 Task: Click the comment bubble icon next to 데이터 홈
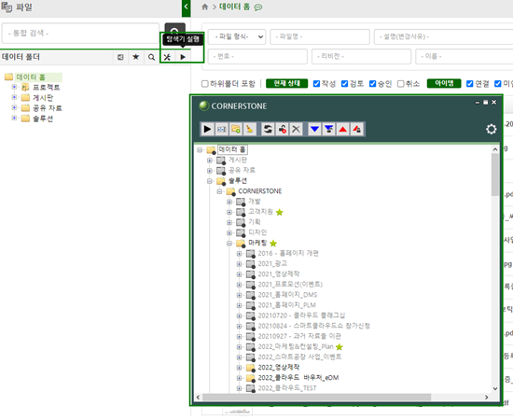[258, 7]
